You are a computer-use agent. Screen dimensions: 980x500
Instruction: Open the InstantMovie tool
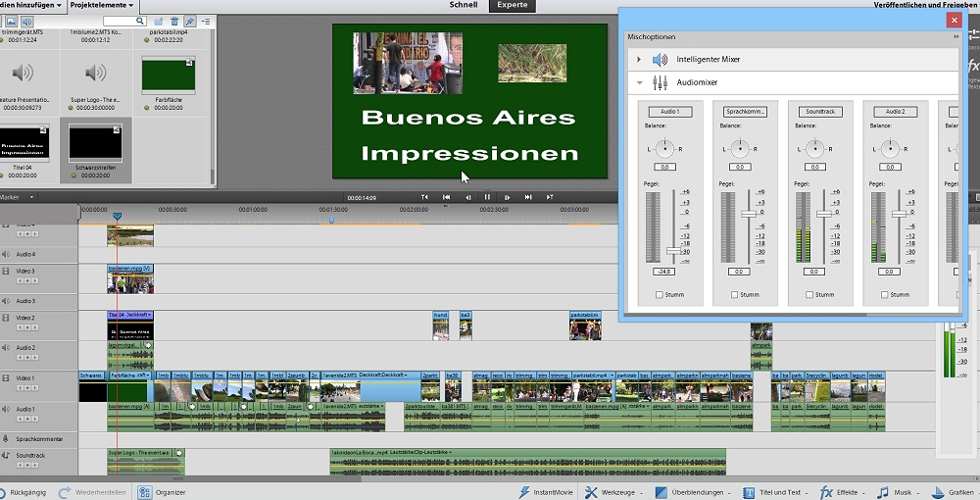546,492
